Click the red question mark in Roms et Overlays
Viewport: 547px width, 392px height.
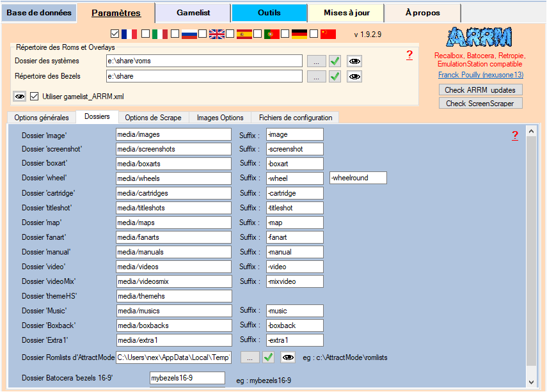click(409, 55)
